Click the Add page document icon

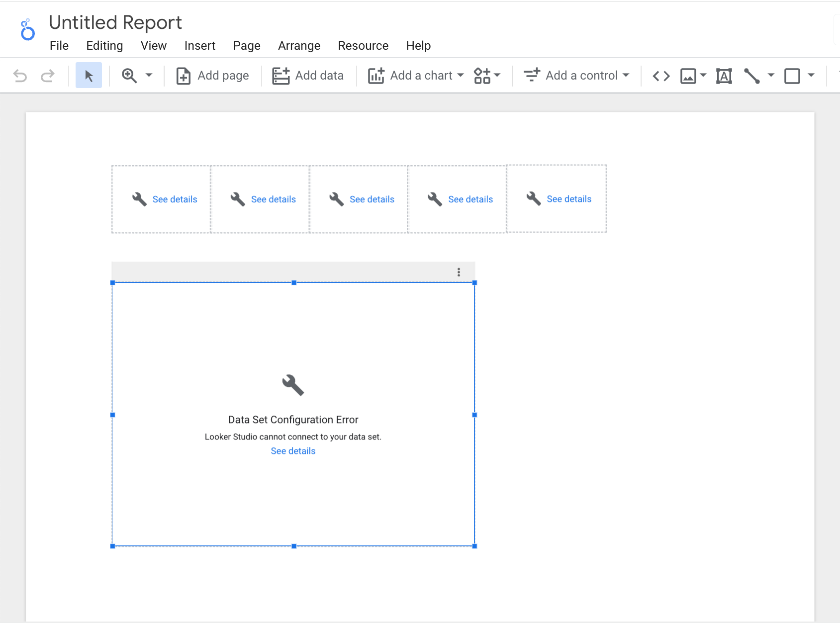click(183, 76)
